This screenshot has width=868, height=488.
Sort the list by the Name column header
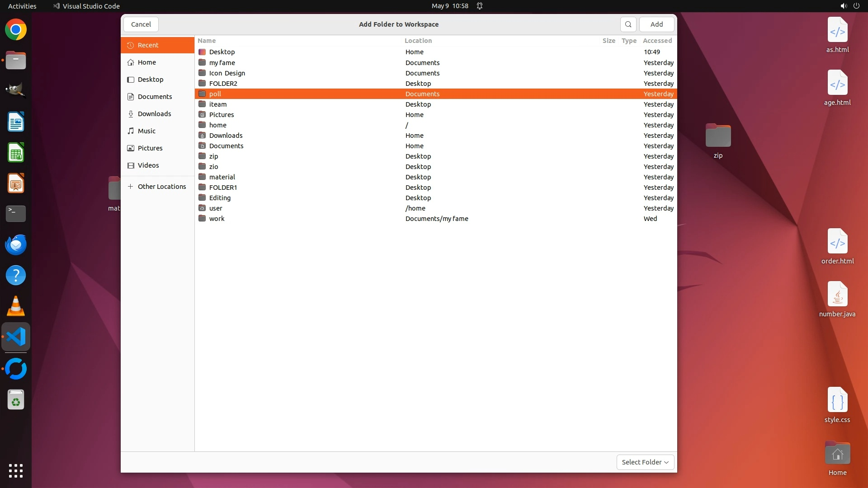coord(207,41)
